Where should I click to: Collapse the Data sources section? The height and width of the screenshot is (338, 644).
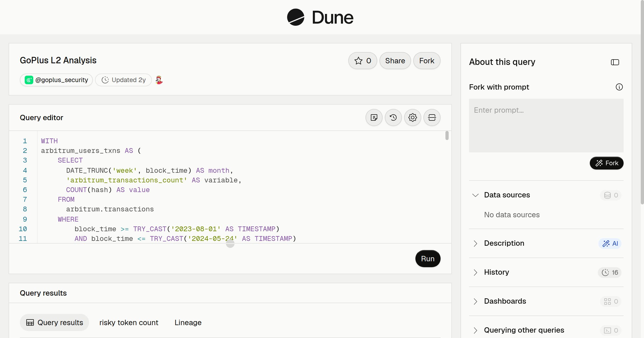tap(475, 195)
